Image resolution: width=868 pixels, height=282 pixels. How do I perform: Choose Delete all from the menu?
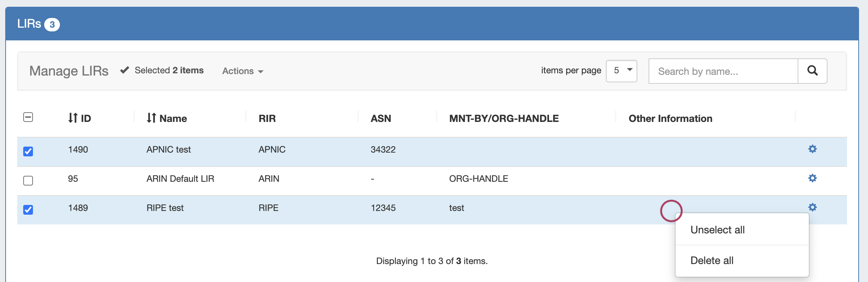pos(711,260)
